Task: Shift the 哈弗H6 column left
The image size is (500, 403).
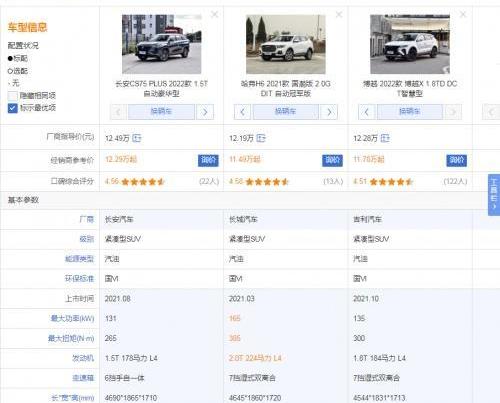Action: pyautogui.click(x=242, y=112)
